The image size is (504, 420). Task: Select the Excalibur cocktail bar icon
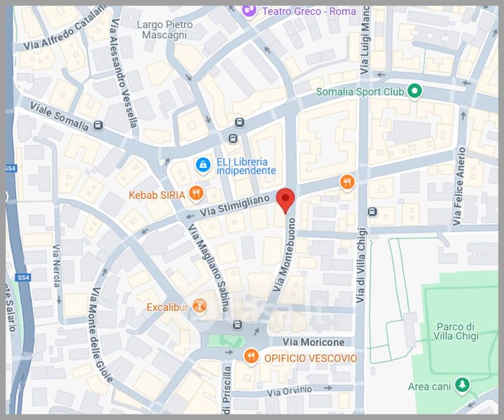(199, 305)
